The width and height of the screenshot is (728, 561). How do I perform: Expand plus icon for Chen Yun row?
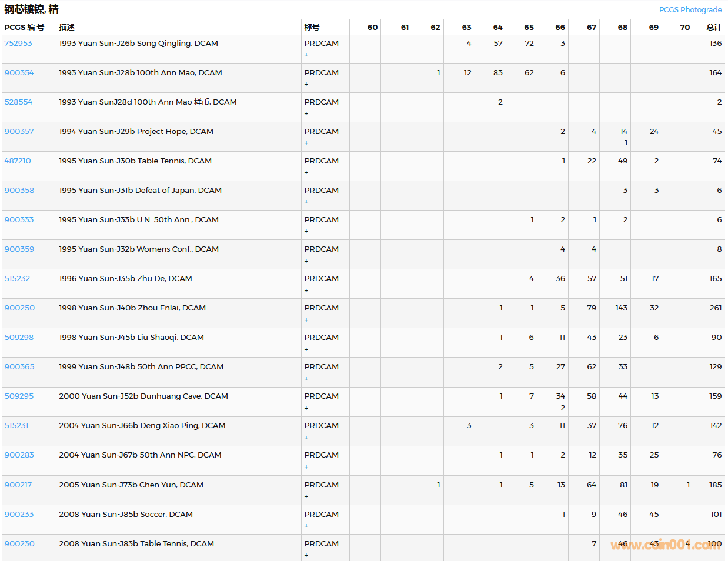(306, 496)
